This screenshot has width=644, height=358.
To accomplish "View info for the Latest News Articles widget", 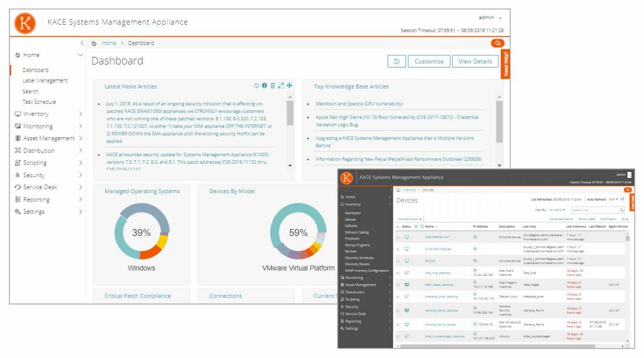I will 264,86.
